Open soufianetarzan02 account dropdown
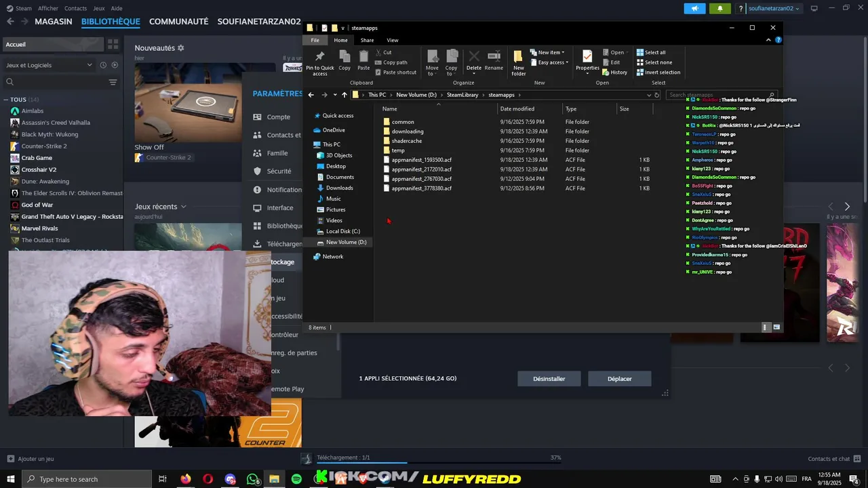 [x=774, y=8]
